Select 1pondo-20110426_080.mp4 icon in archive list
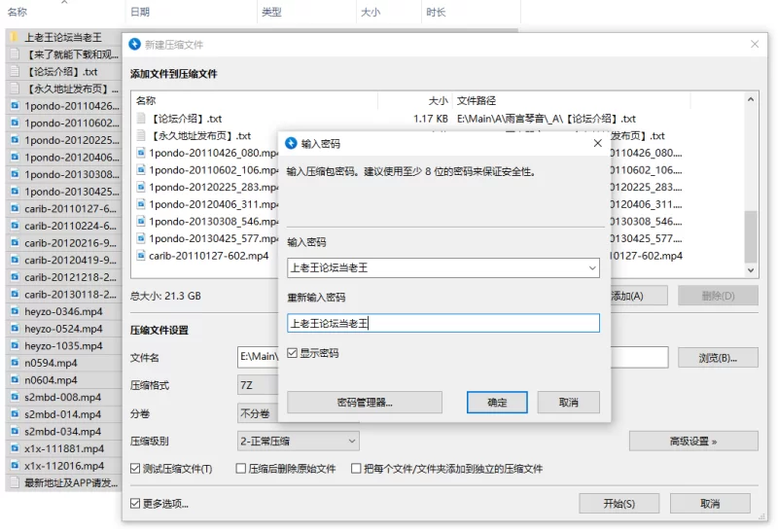This screenshot has width=778, height=532. (x=141, y=153)
